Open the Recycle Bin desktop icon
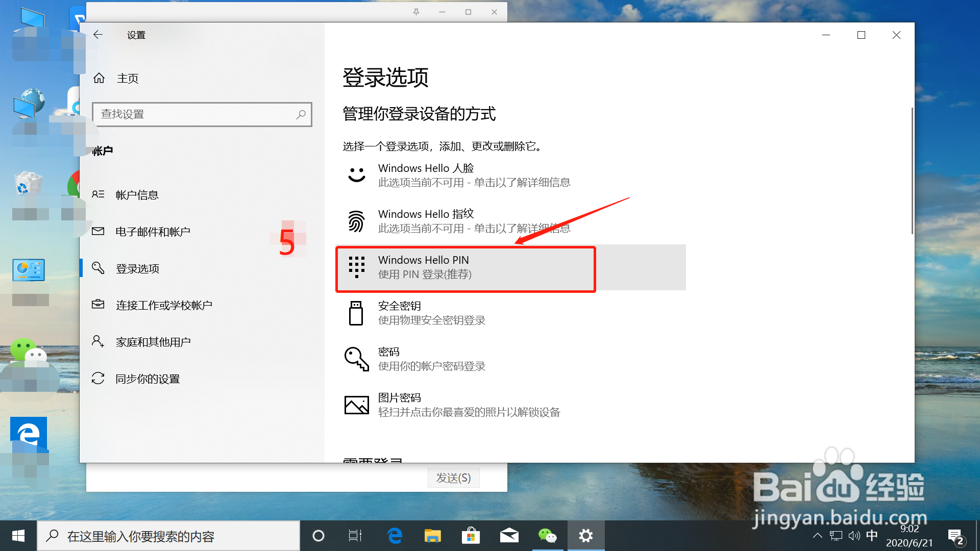This screenshot has width=980, height=551. pos(28,183)
